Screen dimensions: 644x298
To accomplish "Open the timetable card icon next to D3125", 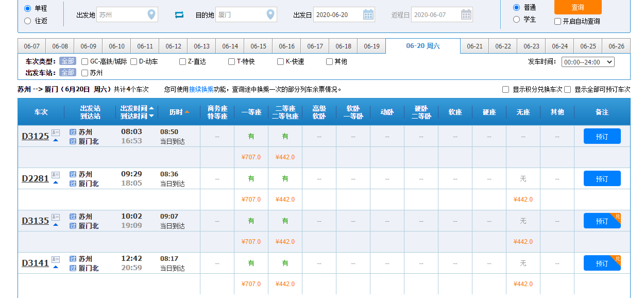I will [x=56, y=132].
